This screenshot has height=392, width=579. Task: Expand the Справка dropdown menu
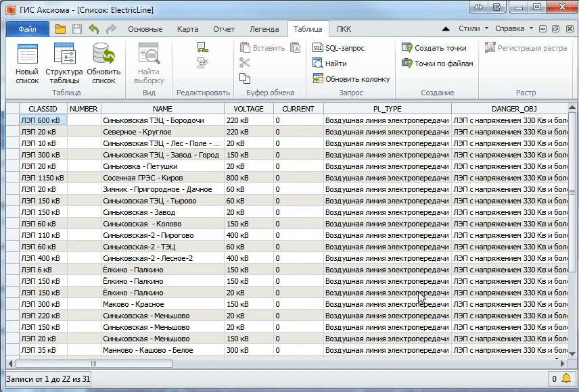(x=513, y=29)
